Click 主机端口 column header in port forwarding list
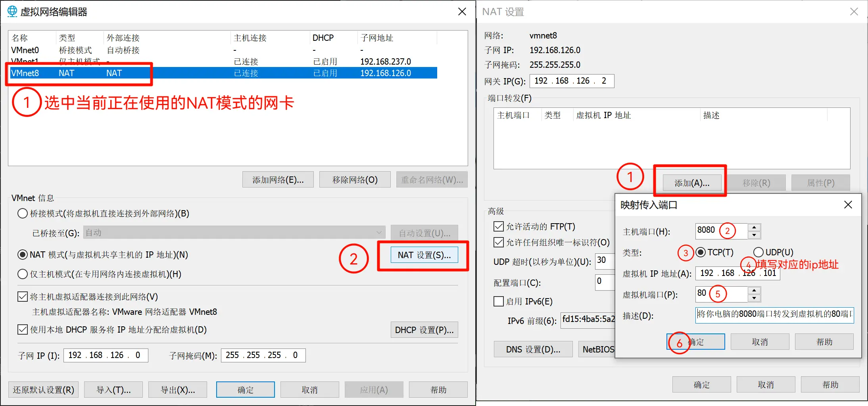Screen dimensions: 868x406 point(518,115)
